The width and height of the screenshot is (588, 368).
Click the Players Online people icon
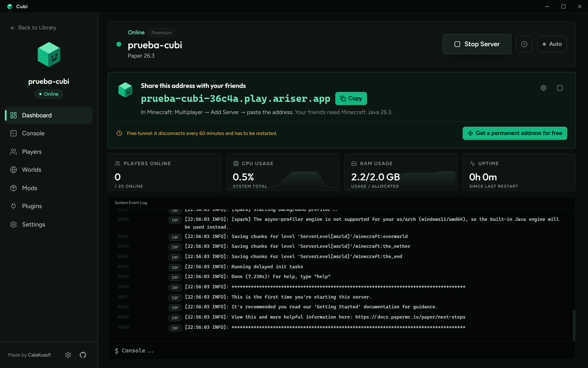tap(118, 164)
